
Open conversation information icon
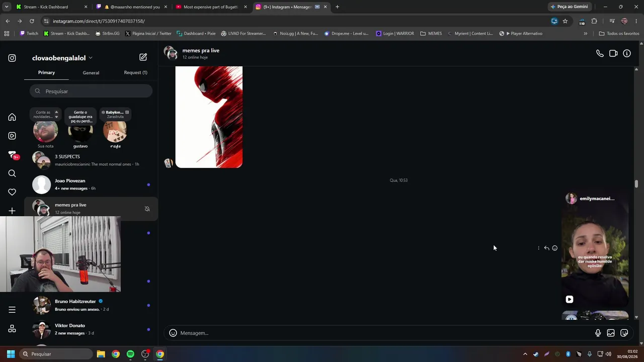(627, 53)
